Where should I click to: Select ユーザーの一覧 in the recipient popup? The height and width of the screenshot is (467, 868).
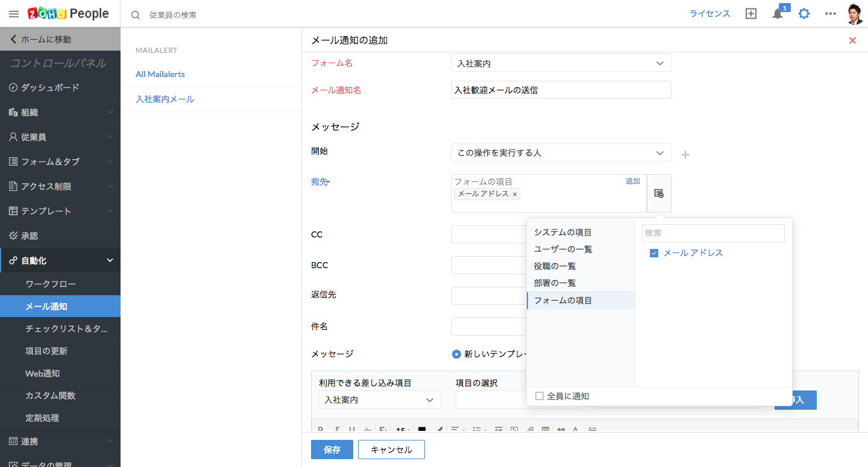(563, 249)
